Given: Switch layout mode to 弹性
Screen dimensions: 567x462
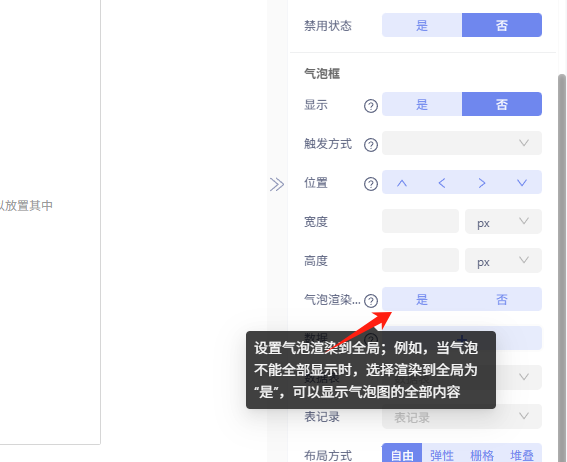Looking at the screenshot, I should pyautogui.click(x=442, y=455).
